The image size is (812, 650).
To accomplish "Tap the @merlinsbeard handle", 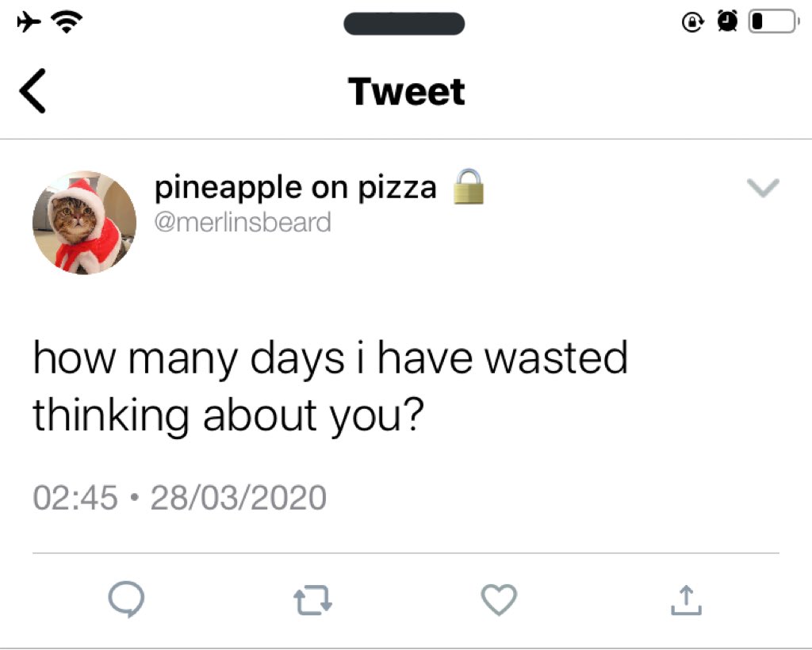I will [242, 222].
